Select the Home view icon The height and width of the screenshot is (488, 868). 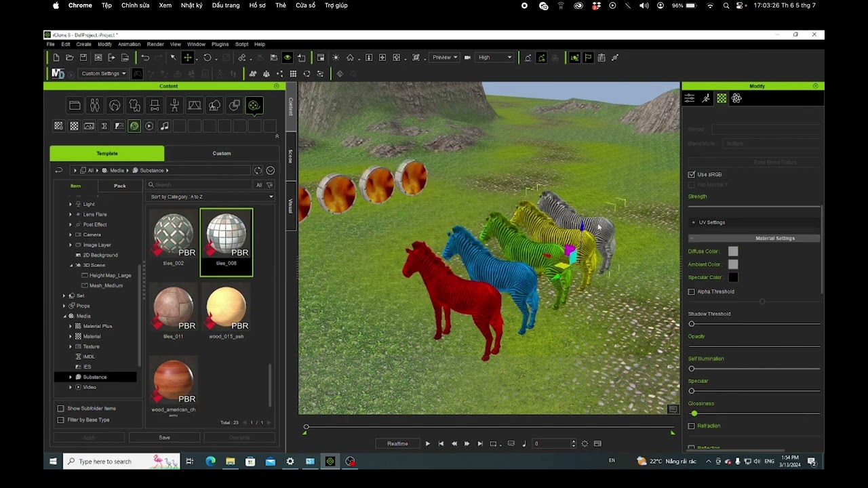click(350, 58)
